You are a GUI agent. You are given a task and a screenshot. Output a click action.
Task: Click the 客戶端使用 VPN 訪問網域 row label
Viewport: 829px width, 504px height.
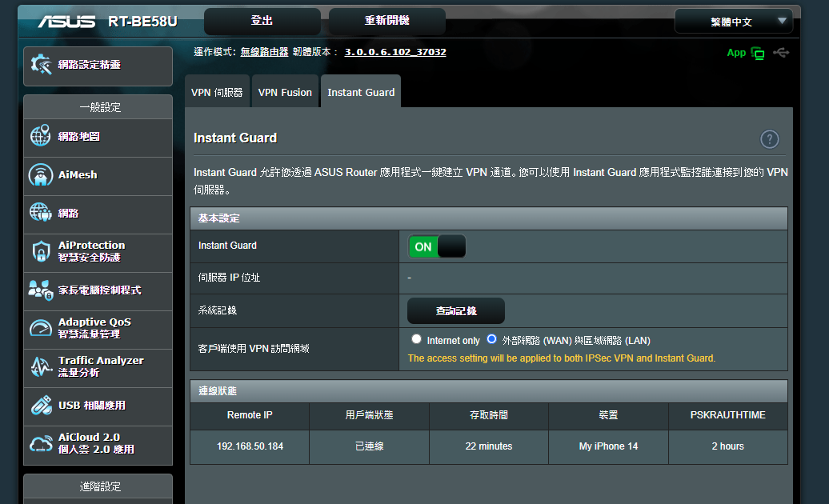(x=254, y=349)
